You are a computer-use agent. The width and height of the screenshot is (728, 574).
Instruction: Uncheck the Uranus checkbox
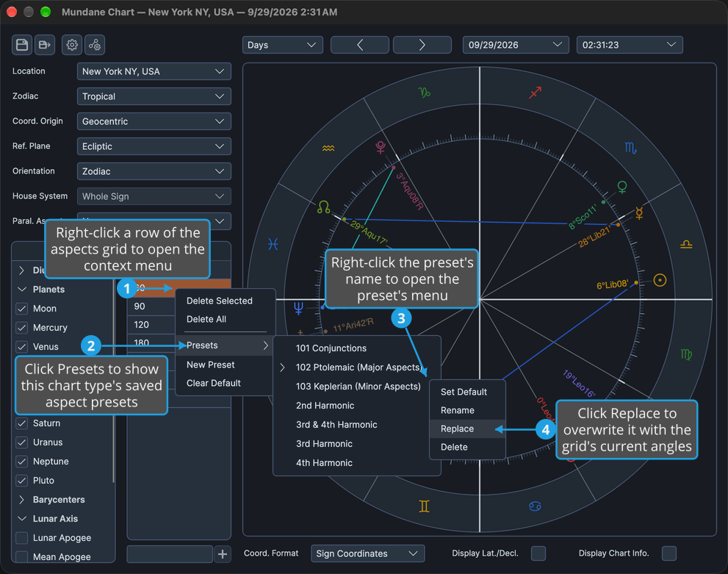coord(22,442)
